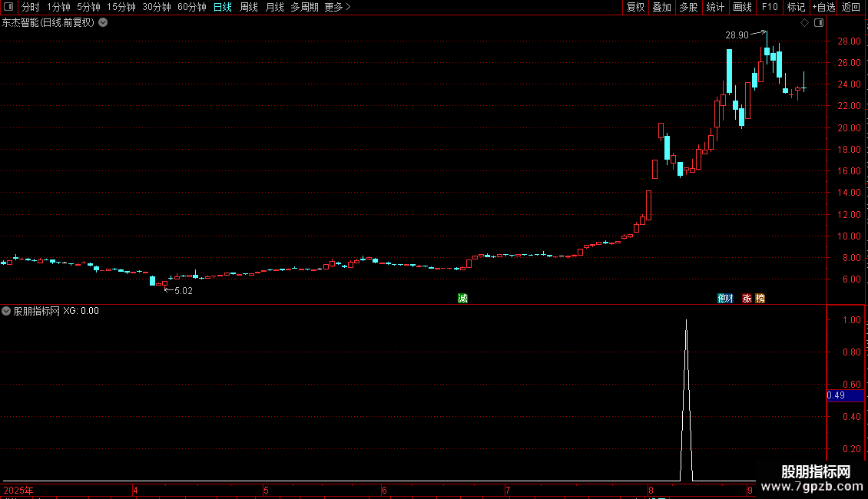
Task: Open the 多周期 multi-period view
Action: click(304, 7)
